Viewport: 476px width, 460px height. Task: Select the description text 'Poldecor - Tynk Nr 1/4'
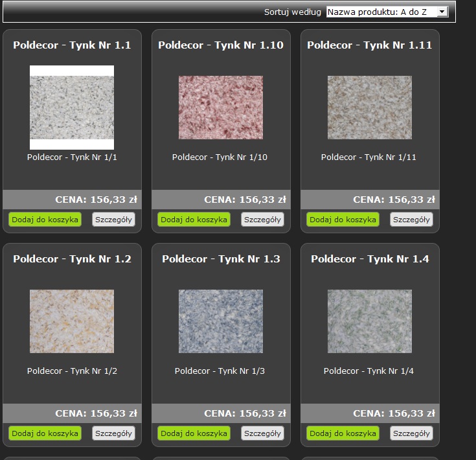coord(368,371)
